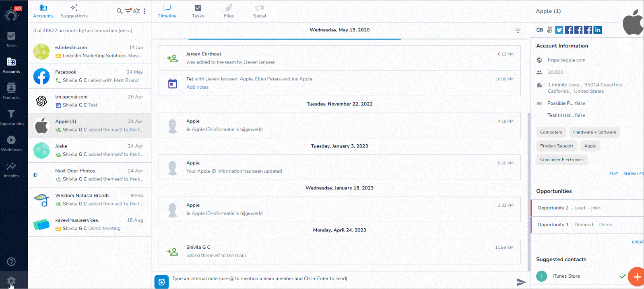Image resolution: width=644 pixels, height=289 pixels.
Task: Open Tasks in the dark navigation sidebar
Action: point(11,39)
